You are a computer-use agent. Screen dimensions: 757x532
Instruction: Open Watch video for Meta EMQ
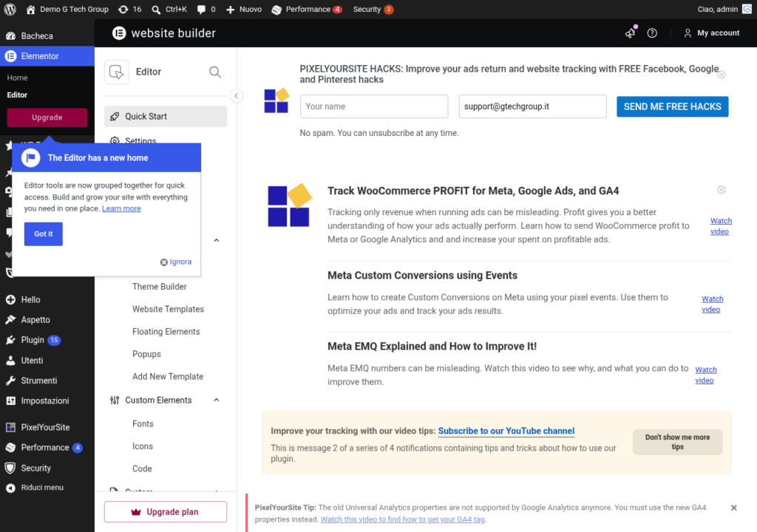pos(706,375)
